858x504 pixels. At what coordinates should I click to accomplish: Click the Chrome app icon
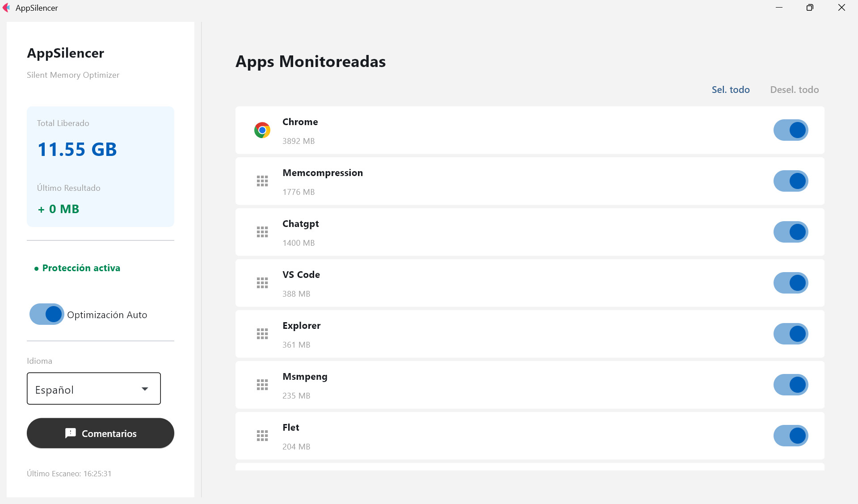[262, 130]
